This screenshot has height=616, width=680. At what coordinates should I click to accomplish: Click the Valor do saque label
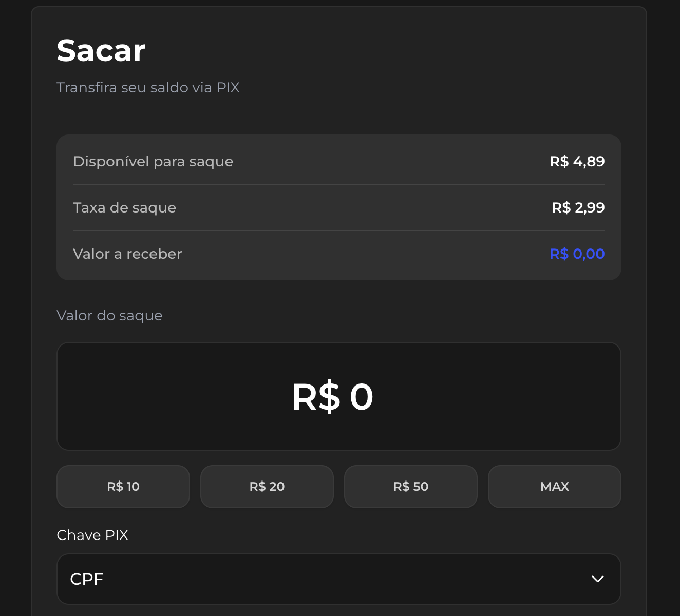pos(109,315)
